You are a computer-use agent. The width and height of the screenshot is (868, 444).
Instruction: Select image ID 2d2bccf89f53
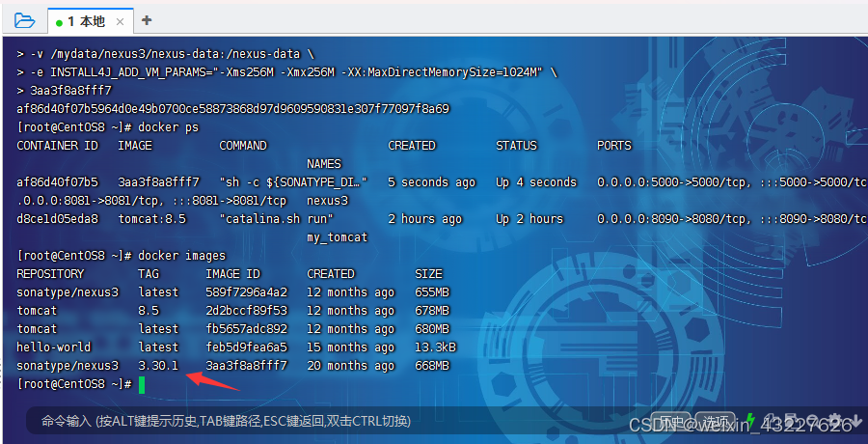(x=246, y=311)
